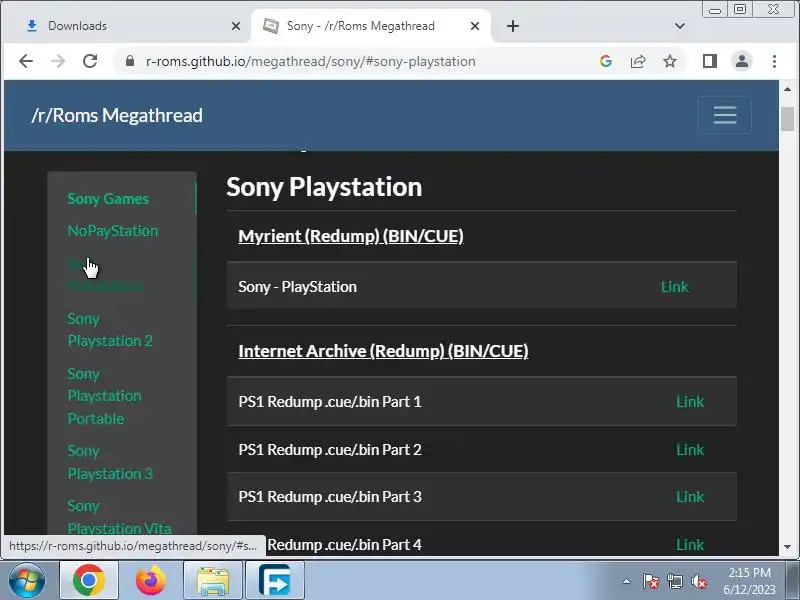Jump to Sony Playstation Vita section

[119, 517]
